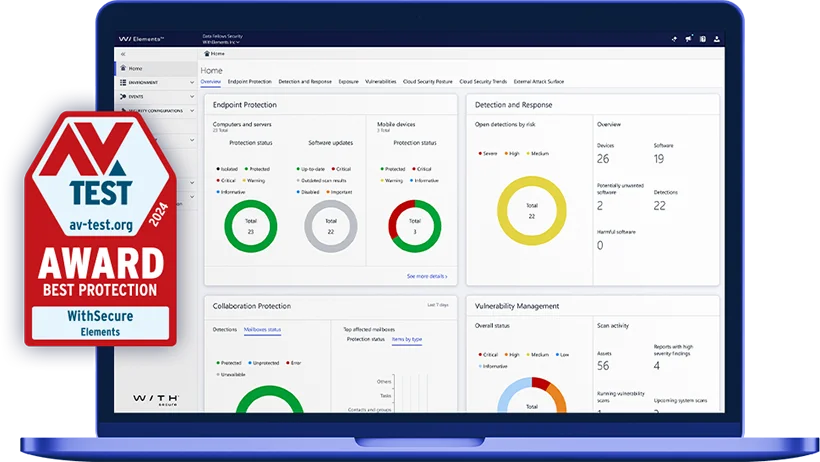Click the Environment grid icon in the sidebar
This screenshot has height=462, width=820.
[x=123, y=82]
